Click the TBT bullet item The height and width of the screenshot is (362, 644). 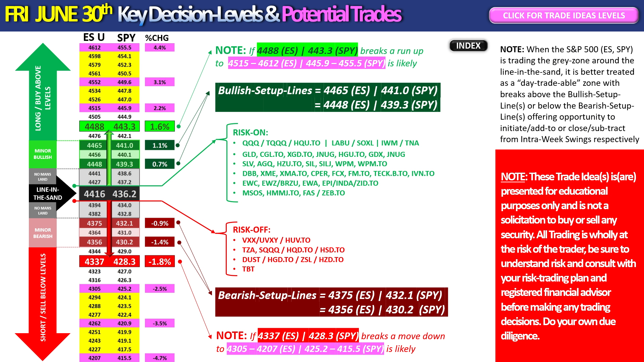coord(248,269)
